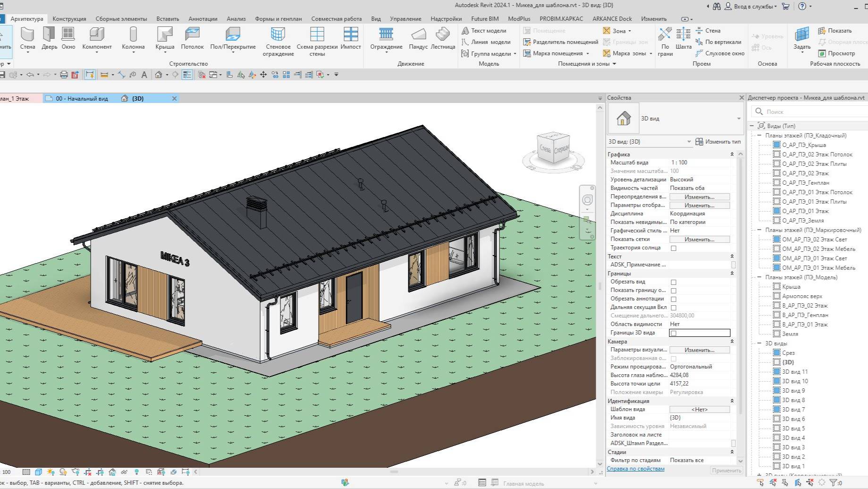Collapse the Планы этажей (ПЭ_Кладочный) tree node
Viewport: 868px width, 489px height.
[x=759, y=136]
